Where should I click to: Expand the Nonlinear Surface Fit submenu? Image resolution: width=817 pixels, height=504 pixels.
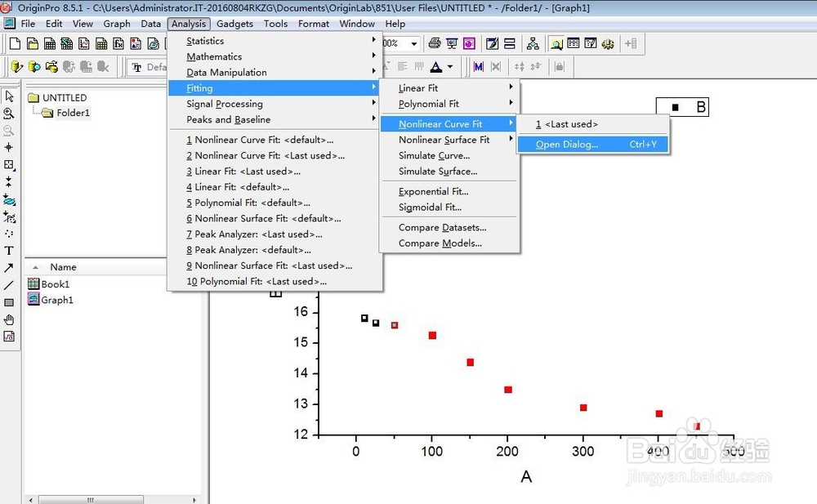tap(449, 140)
